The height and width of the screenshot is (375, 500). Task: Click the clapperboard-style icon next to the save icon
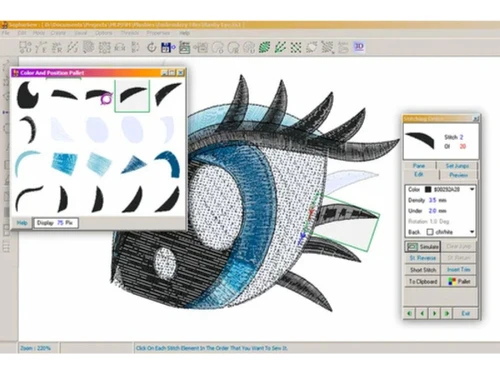[x=184, y=47]
